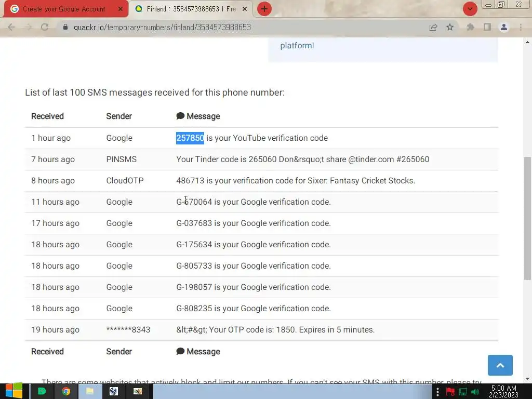The width and height of the screenshot is (532, 399).
Task: Click the PINSMS sender cell
Action: [122, 159]
